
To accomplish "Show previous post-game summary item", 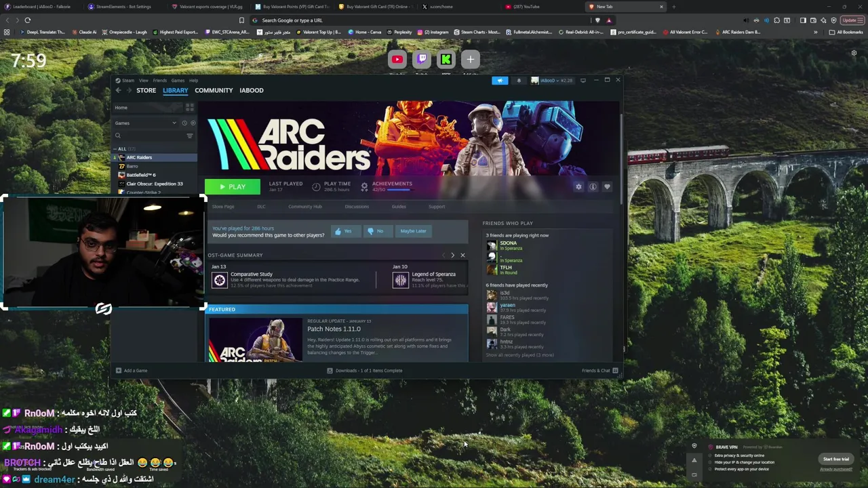I will [x=443, y=256].
